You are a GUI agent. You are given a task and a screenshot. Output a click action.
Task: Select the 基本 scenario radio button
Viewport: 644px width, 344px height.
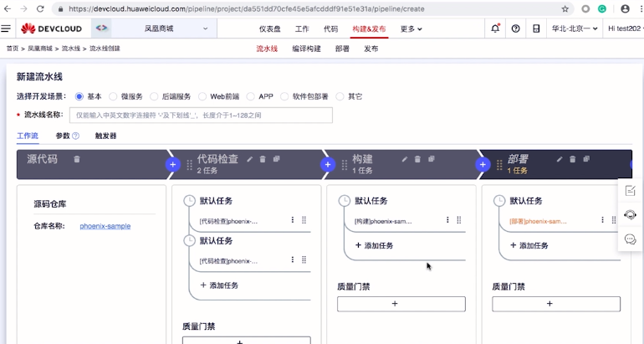pyautogui.click(x=79, y=96)
